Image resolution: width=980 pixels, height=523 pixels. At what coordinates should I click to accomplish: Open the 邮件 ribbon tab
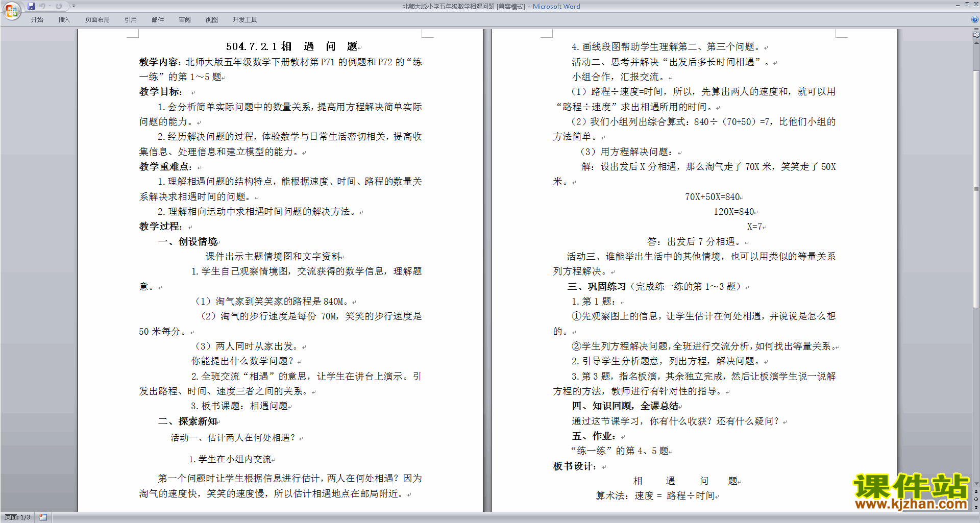(158, 19)
